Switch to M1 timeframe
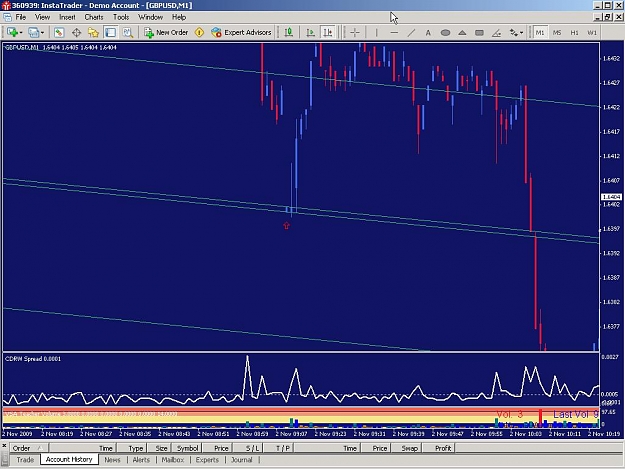 click(540, 32)
